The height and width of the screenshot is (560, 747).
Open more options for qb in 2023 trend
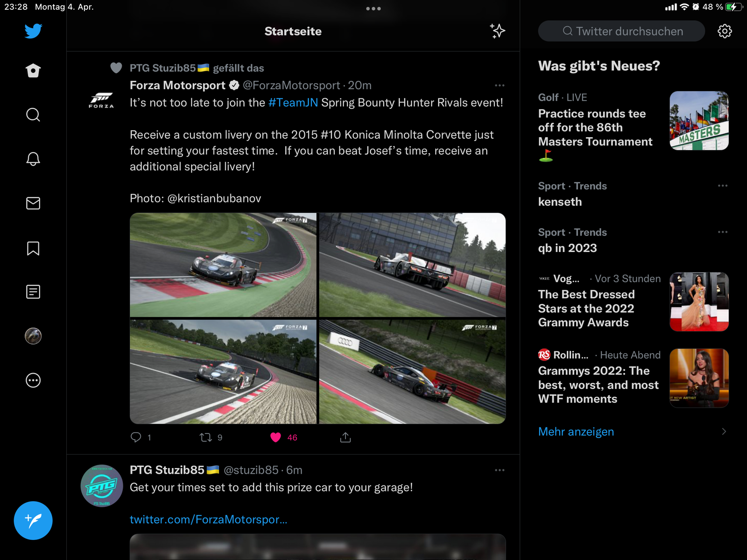tap(723, 232)
